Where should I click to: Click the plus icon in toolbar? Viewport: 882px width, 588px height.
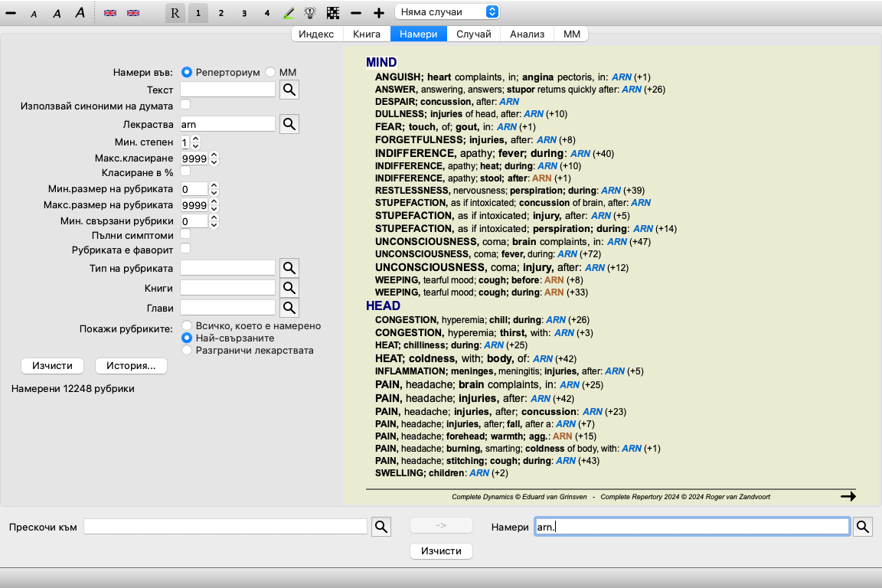click(378, 13)
